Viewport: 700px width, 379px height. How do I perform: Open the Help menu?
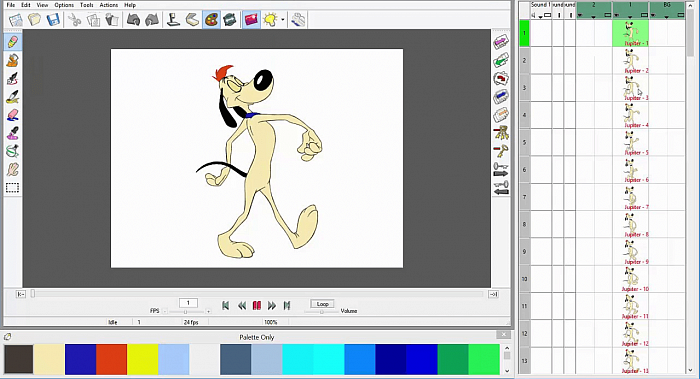[130, 5]
